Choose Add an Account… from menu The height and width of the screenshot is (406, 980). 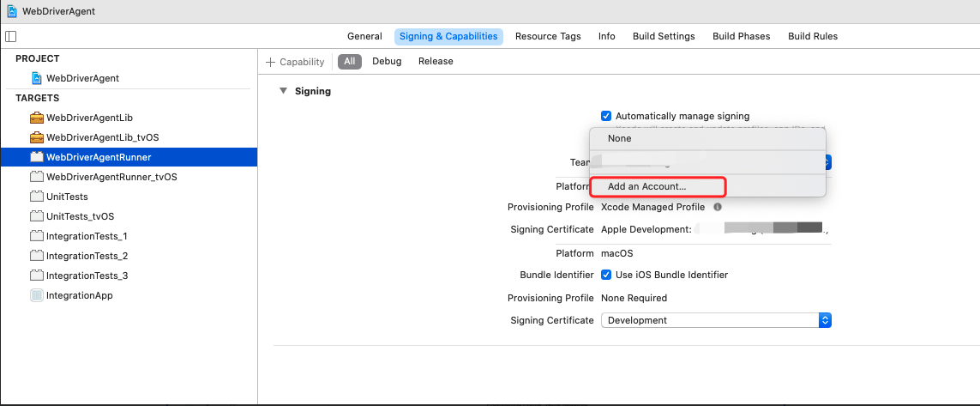pyautogui.click(x=646, y=186)
